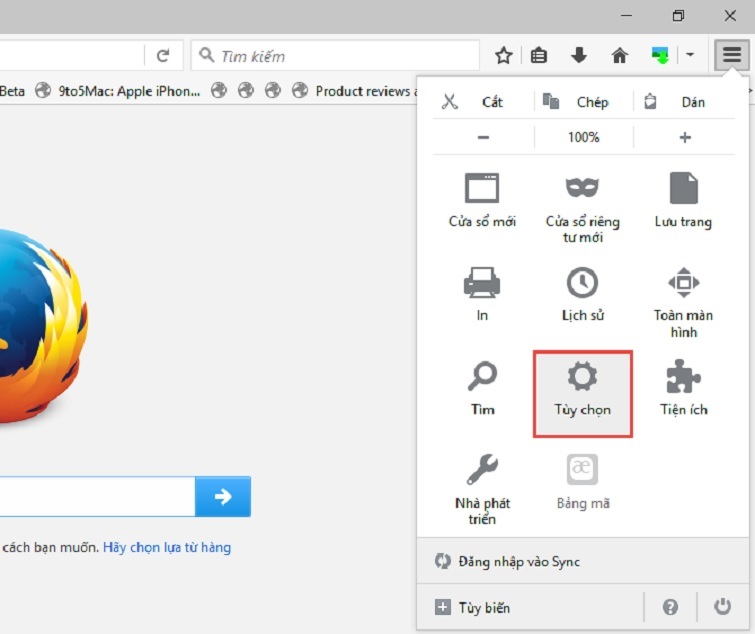The width and height of the screenshot is (755, 634).
Task: Open the Hãy chọn lựa từ hàng link
Action: pos(167,547)
